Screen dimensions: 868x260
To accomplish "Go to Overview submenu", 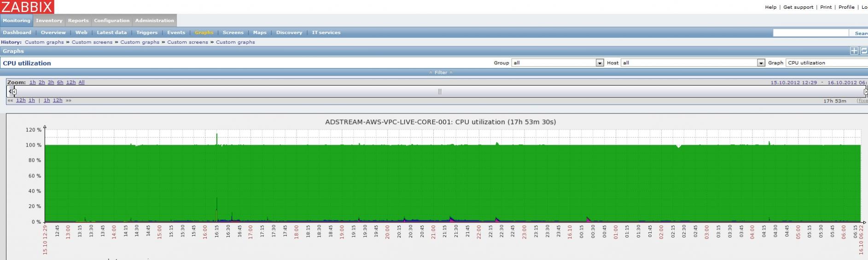I will click(x=53, y=33).
